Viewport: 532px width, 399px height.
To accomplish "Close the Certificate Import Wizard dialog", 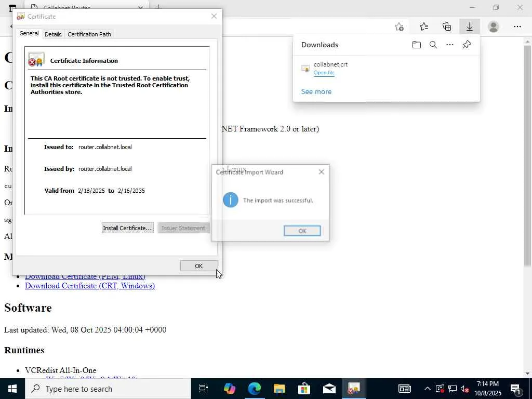I will tap(321, 172).
